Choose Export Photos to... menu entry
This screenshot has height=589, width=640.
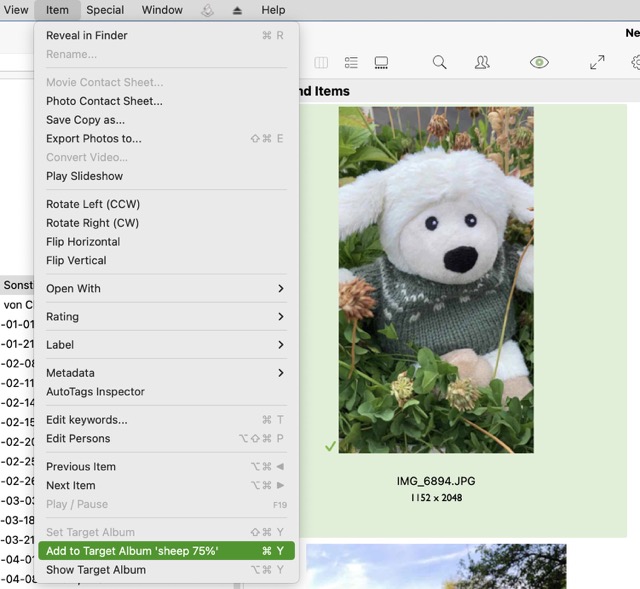coord(94,138)
